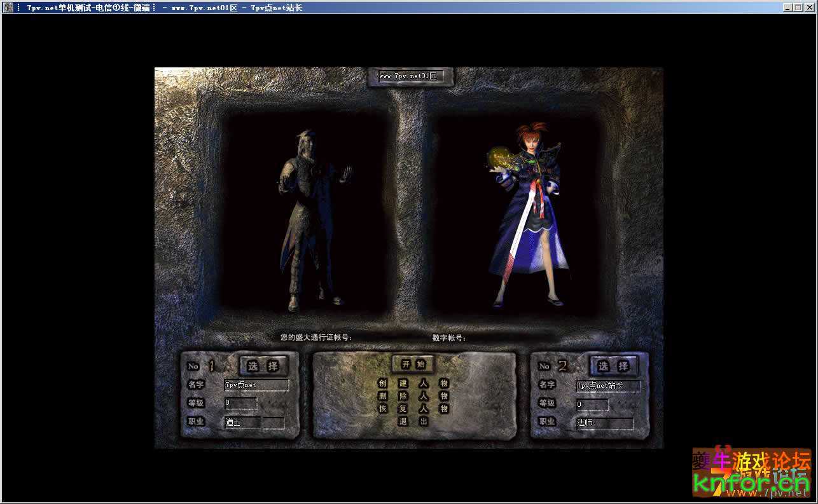Choose 删除人物 to delete a character
The width and height of the screenshot is (818, 504).
point(413,396)
